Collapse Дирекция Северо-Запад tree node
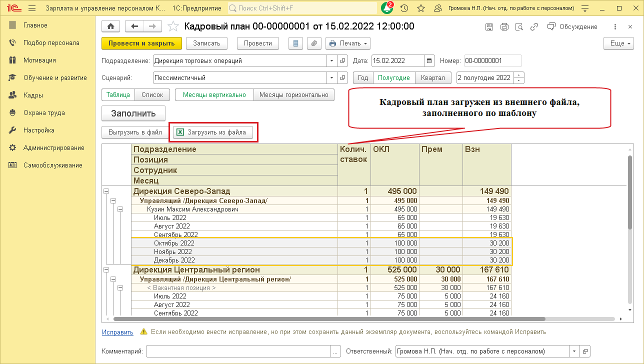This screenshot has height=364, width=644. pyautogui.click(x=106, y=191)
